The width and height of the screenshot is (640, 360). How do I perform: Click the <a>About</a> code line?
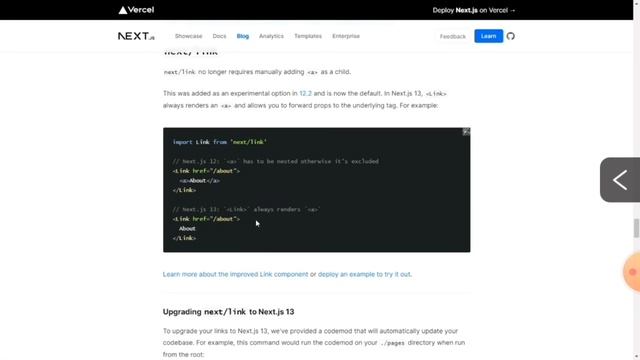pyautogui.click(x=199, y=180)
